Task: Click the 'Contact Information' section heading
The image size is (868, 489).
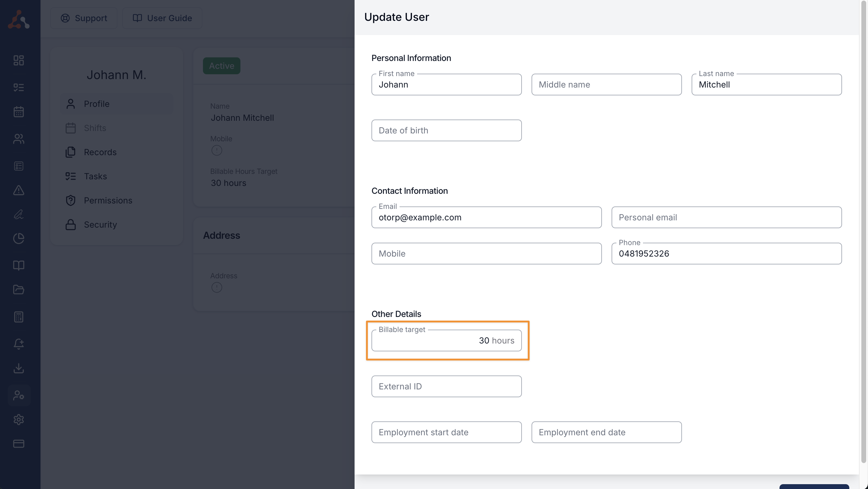Action: click(x=410, y=190)
